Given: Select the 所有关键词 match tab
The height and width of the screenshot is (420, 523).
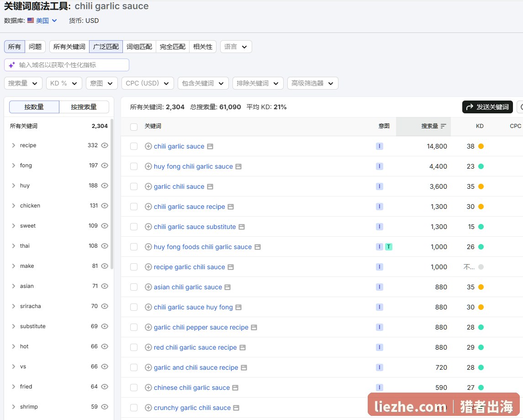Looking at the screenshot, I should point(69,47).
